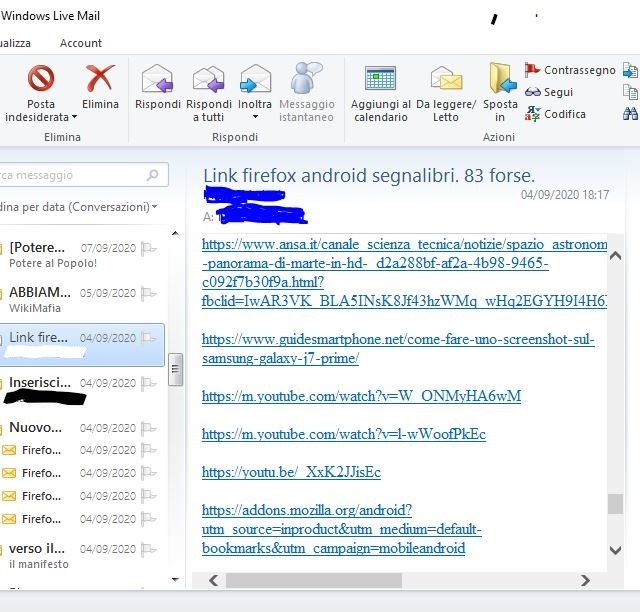The width and height of the screenshot is (640, 612).
Task: Click the search magnifier in message search
Action: click(153, 175)
